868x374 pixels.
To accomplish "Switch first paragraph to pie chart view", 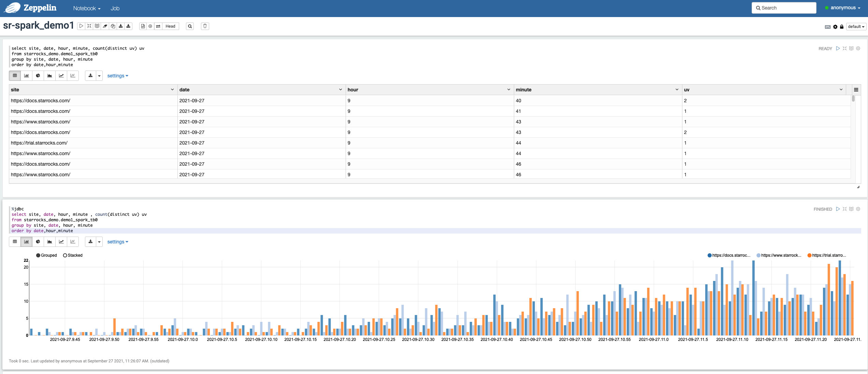I will coord(38,76).
